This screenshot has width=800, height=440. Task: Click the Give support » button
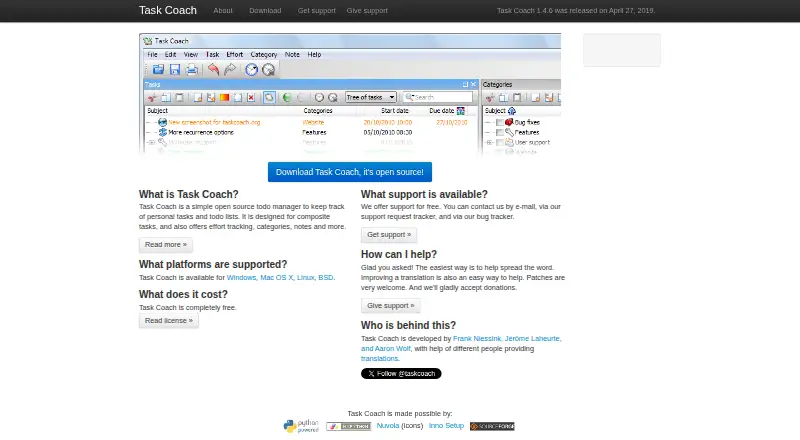390,306
